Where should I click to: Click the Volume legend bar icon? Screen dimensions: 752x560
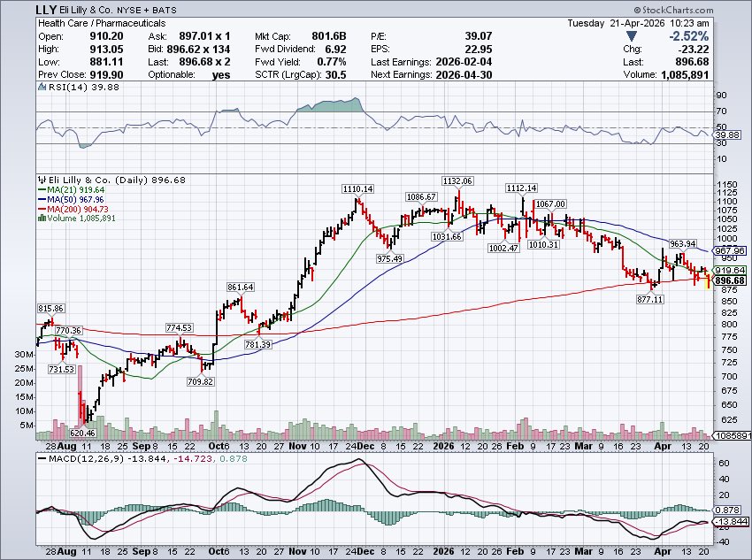click(42, 219)
